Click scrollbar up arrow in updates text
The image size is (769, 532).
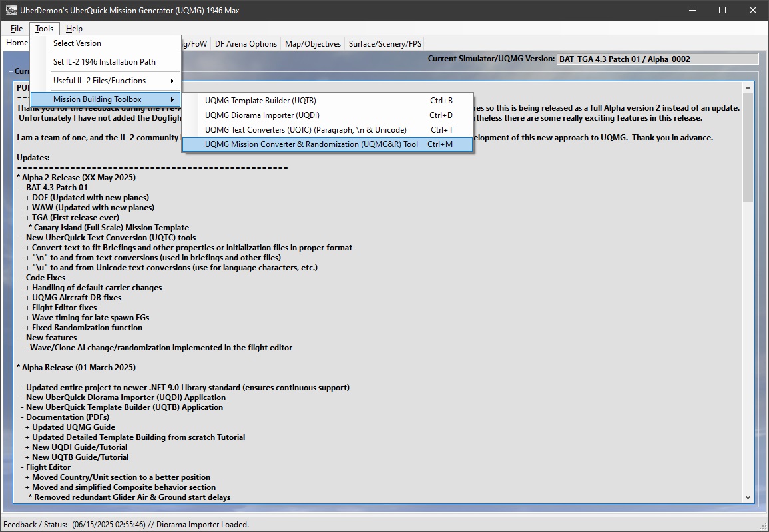point(748,89)
